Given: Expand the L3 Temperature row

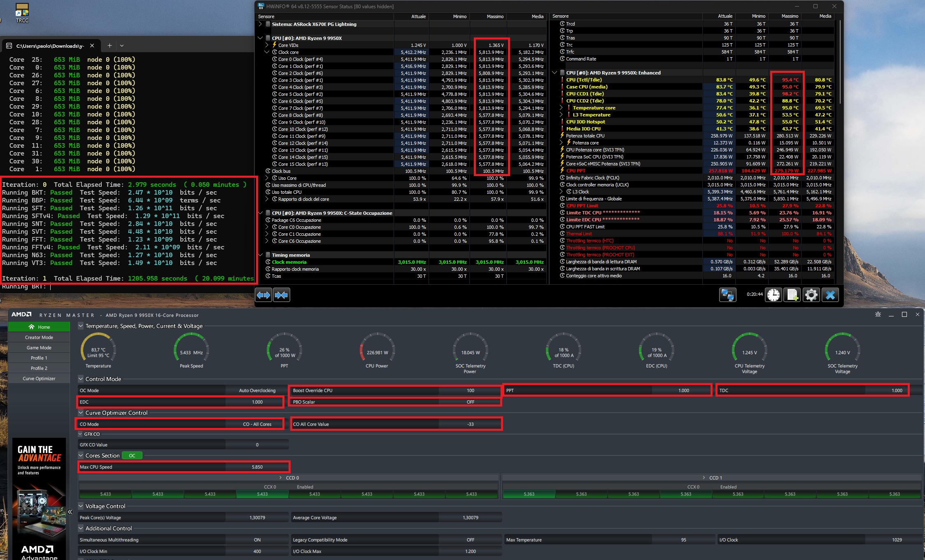Looking at the screenshot, I should click(x=561, y=115).
